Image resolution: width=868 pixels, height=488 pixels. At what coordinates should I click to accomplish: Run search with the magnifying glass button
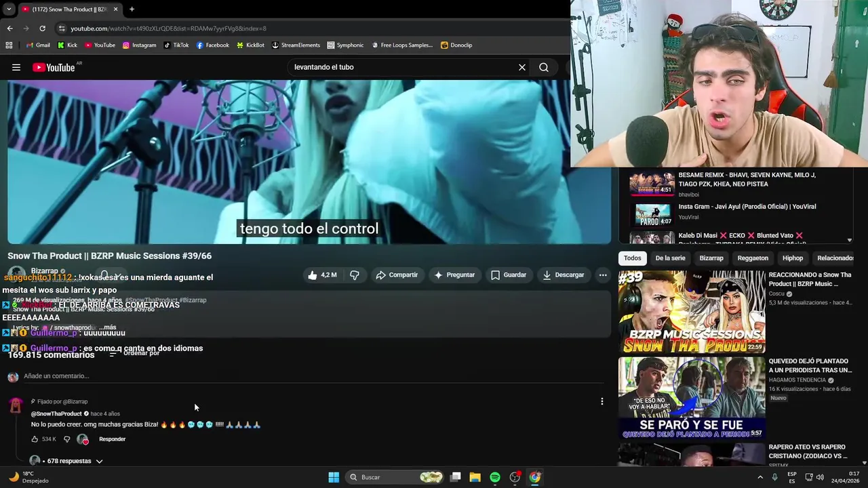click(544, 67)
